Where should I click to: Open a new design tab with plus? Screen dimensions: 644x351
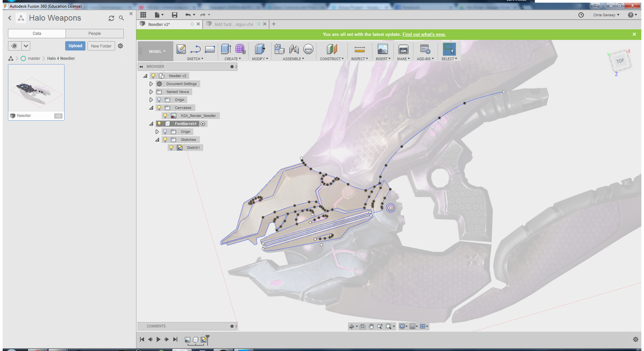tap(274, 24)
